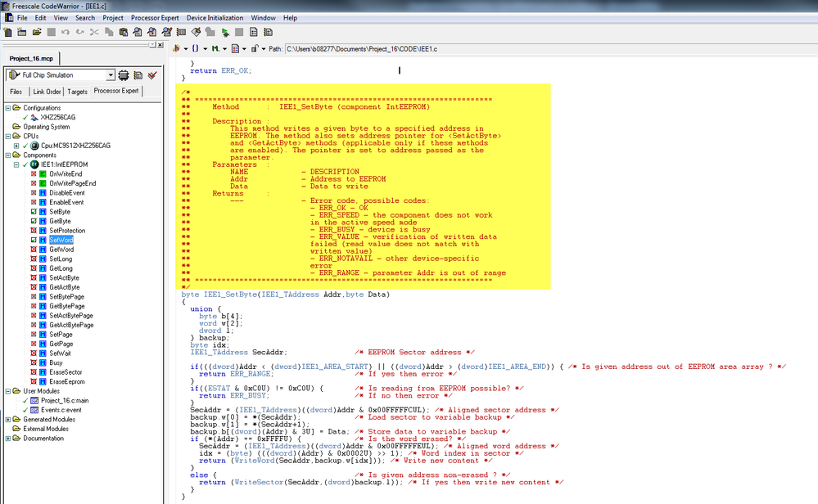Toggle the GetByte method checkbox
The height and width of the screenshot is (504, 818).
34,221
